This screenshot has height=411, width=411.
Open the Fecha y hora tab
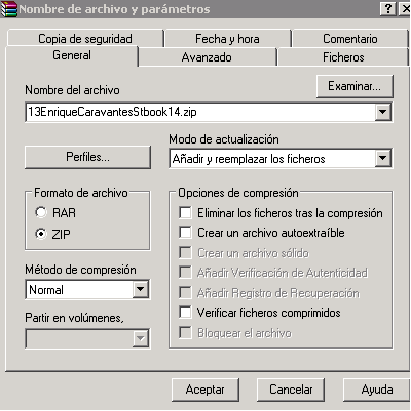point(227,38)
